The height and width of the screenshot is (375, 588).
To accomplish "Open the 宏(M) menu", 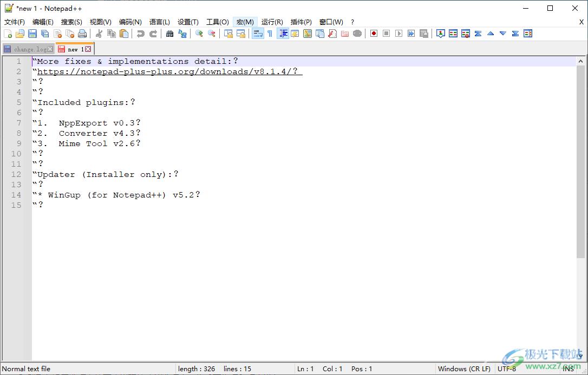I will tap(245, 22).
